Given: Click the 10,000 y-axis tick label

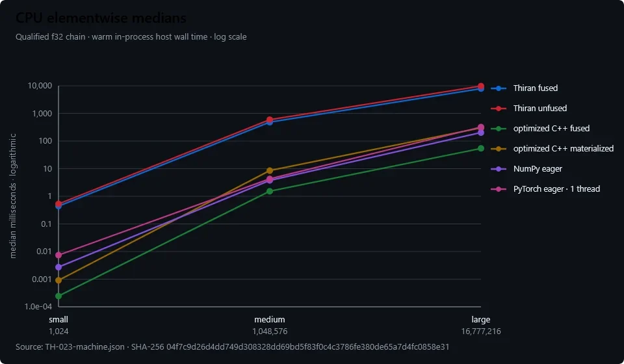Looking at the screenshot, I should 40,86.
